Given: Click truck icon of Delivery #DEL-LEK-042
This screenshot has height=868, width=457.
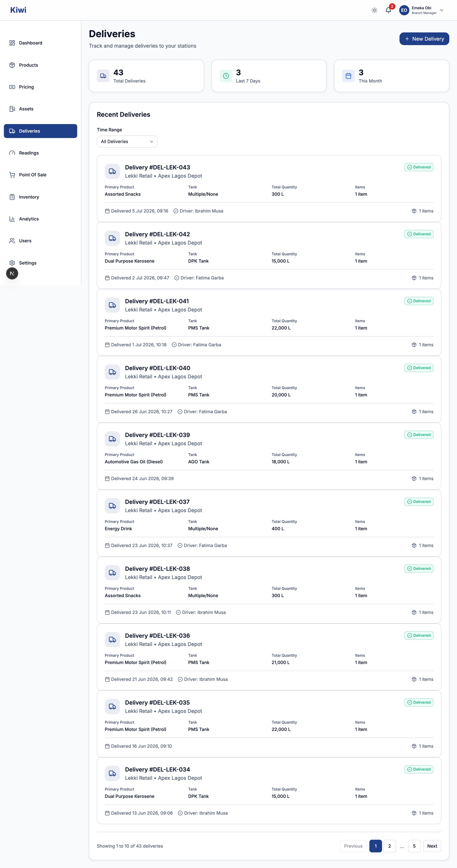Looking at the screenshot, I should [x=112, y=238].
